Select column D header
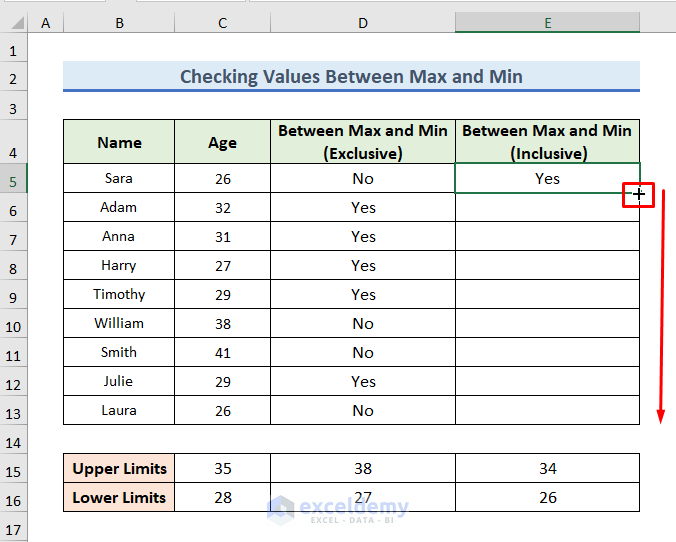Viewport: 676px width, 542px height. [363, 23]
